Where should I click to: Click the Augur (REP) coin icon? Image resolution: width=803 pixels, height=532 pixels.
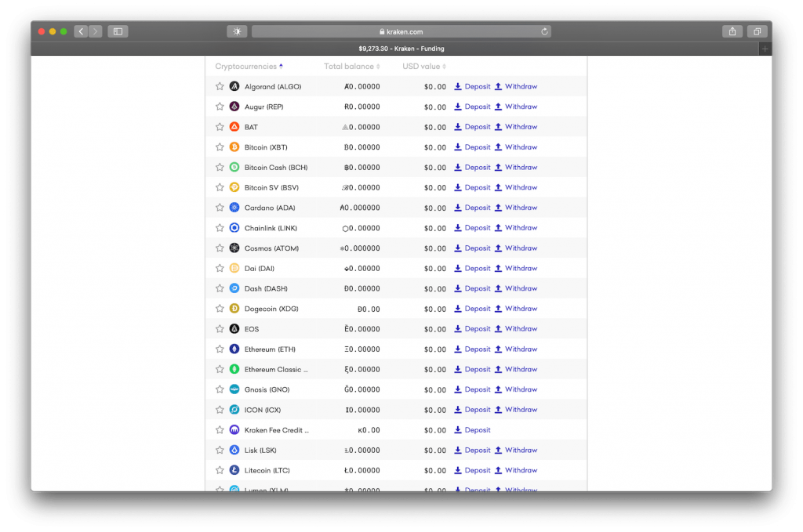tap(234, 107)
